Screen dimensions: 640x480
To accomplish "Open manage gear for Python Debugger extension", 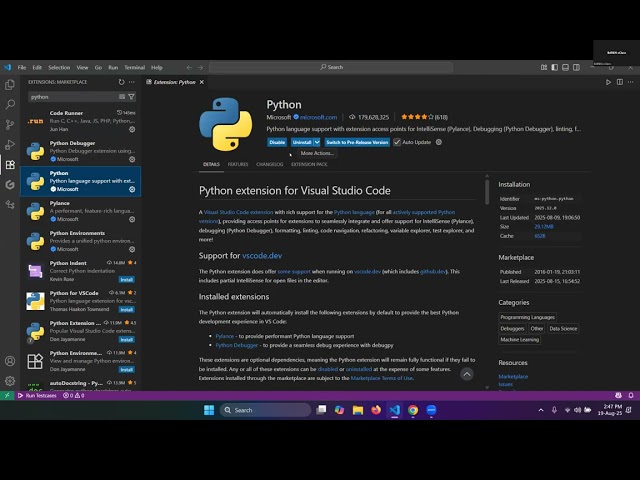I will (x=132, y=159).
